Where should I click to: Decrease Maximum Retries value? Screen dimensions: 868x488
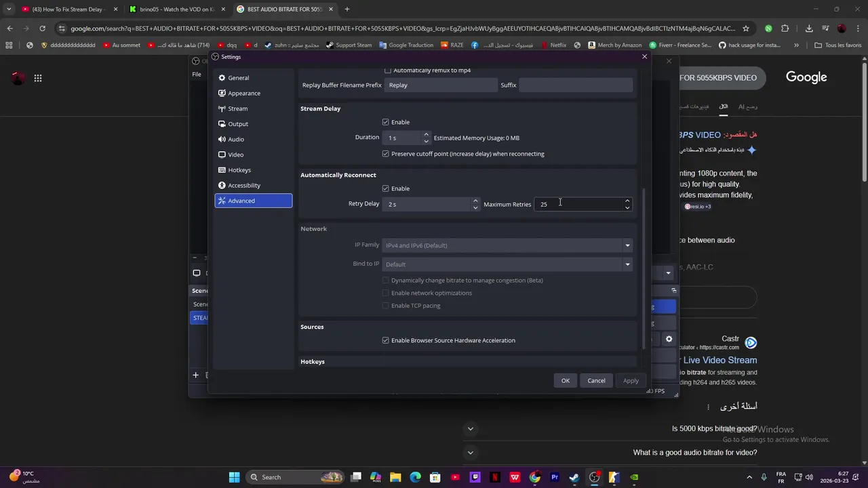click(x=627, y=207)
